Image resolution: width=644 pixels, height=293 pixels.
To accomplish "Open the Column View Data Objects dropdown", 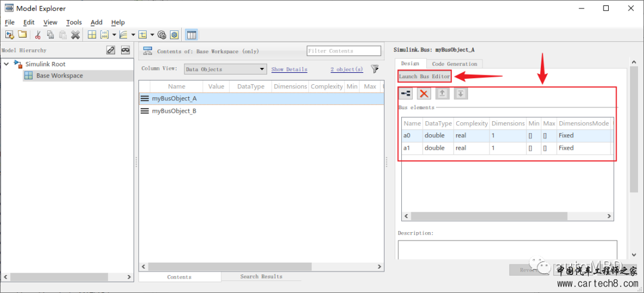I will pyautogui.click(x=225, y=69).
